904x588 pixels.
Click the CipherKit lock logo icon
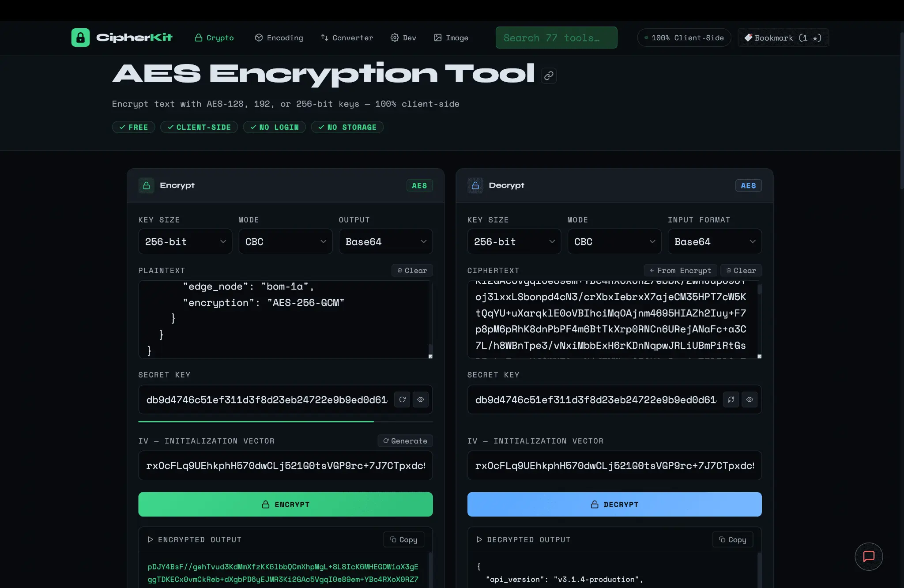[80, 38]
